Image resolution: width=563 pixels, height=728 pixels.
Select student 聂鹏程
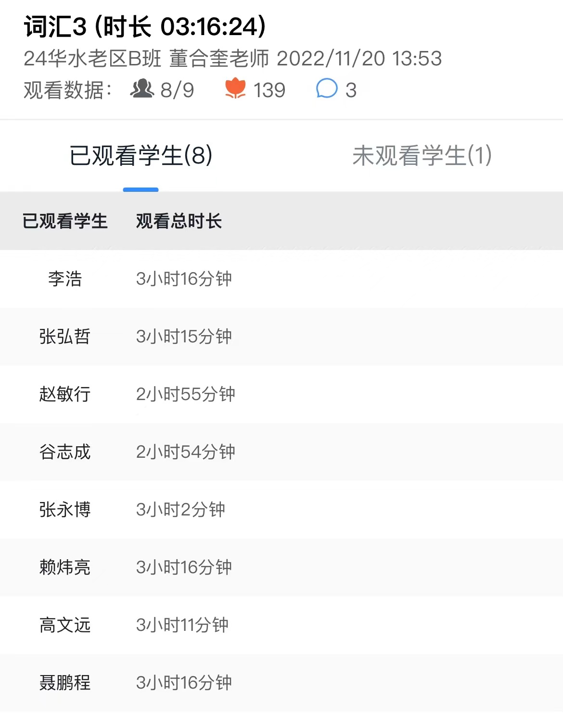tap(281, 683)
